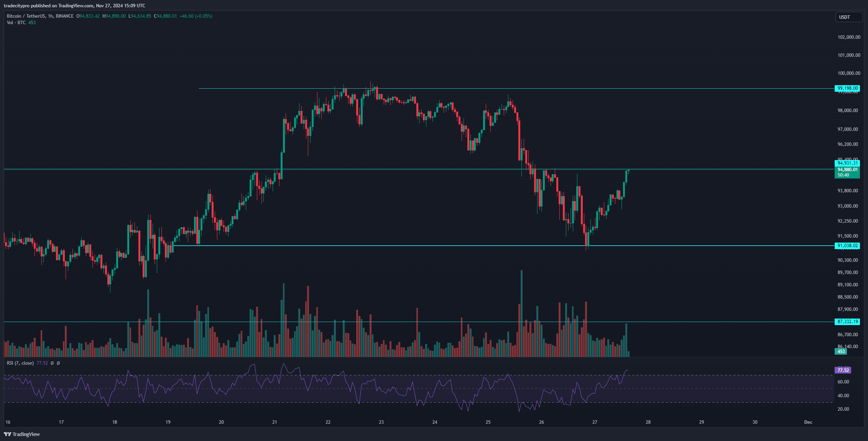Click date 26 on time axis
This screenshot has height=441, width=868.
[541, 422]
